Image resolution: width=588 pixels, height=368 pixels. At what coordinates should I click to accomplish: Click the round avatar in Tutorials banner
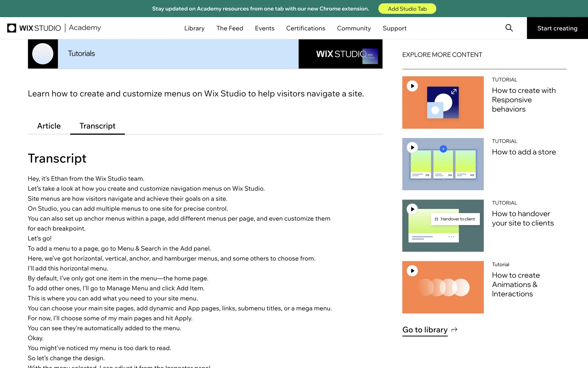(43, 54)
